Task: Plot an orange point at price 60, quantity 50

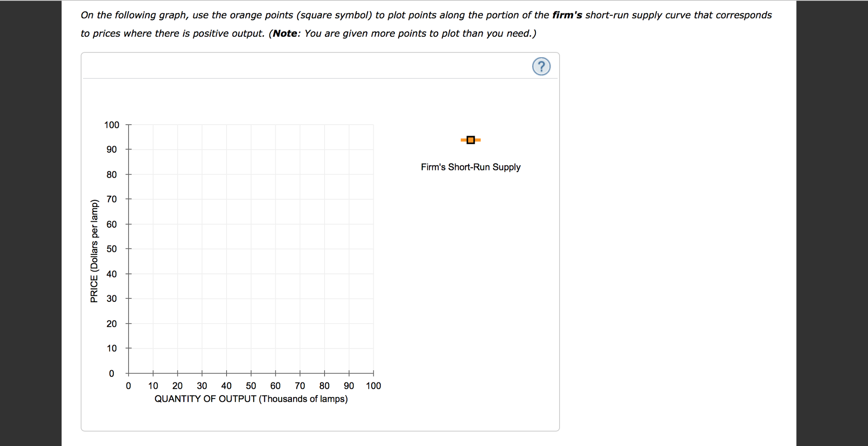Action: click(x=251, y=224)
